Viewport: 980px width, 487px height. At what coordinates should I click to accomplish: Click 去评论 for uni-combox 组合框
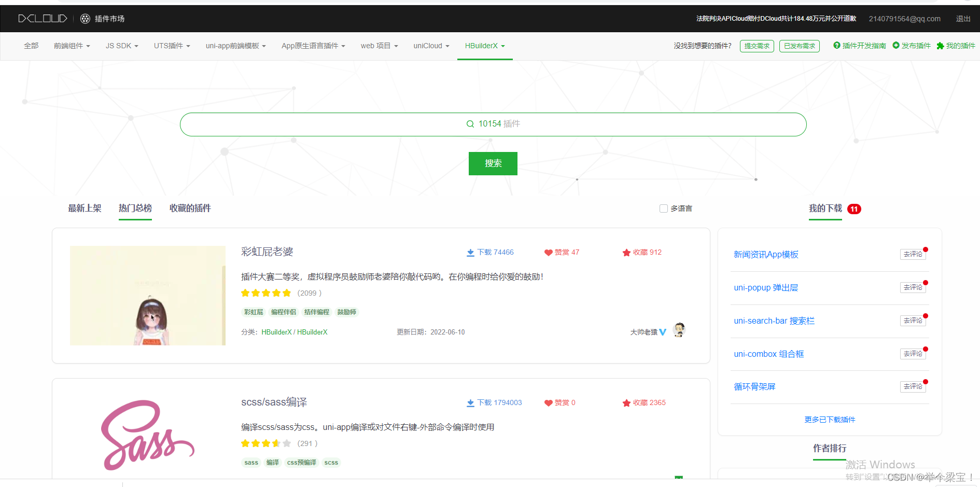913,354
